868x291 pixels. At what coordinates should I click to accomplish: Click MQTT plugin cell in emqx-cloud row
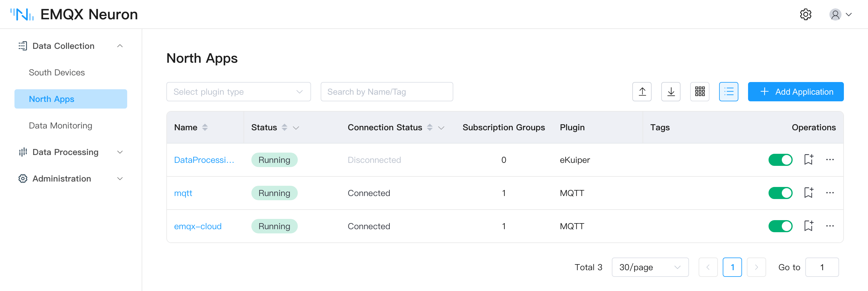point(572,226)
